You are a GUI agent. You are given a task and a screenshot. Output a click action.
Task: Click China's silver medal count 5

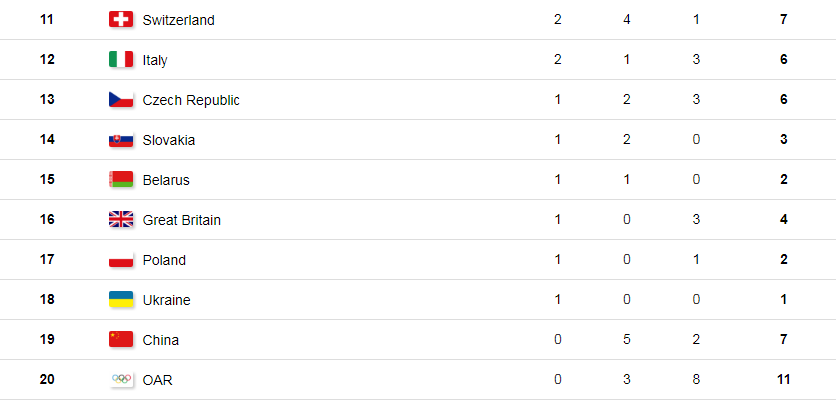(626, 340)
